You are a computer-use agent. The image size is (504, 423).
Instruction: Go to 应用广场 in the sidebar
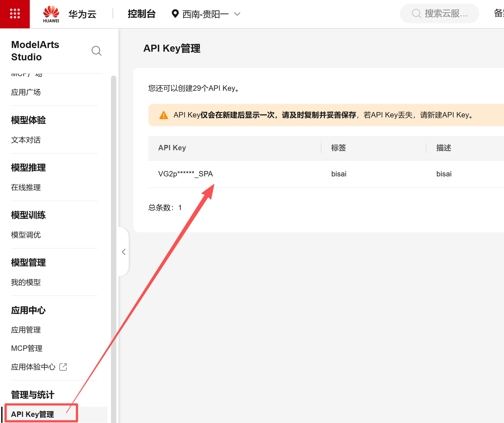[26, 92]
